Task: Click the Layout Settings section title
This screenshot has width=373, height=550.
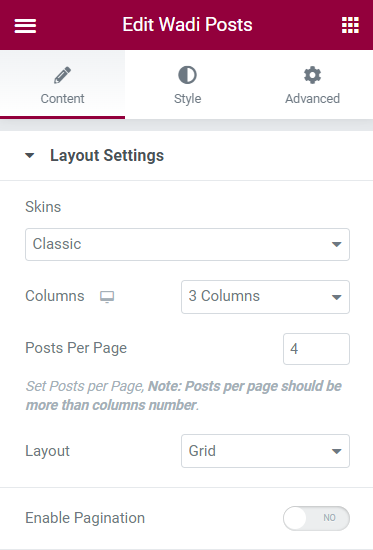Action: pyautogui.click(x=107, y=155)
